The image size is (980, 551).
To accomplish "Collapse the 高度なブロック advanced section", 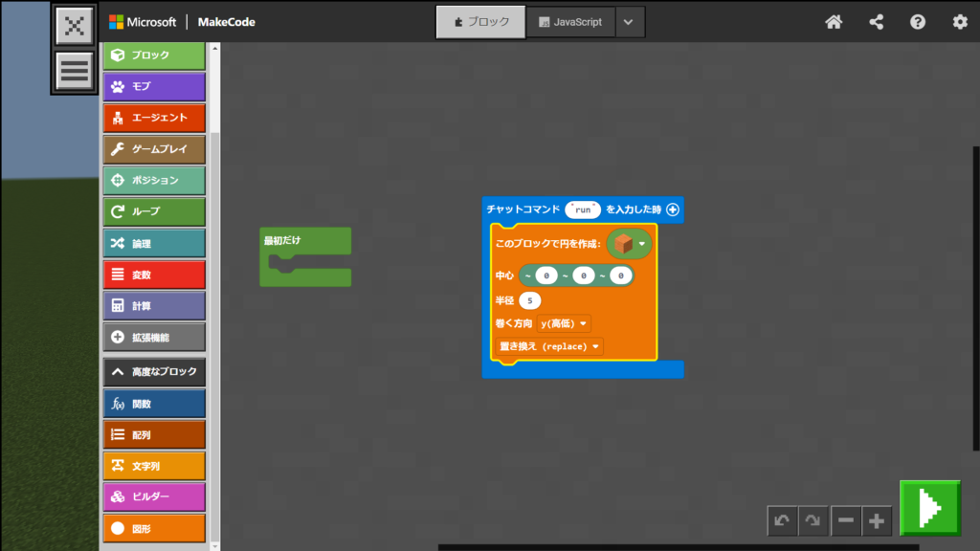I will pyautogui.click(x=154, y=371).
